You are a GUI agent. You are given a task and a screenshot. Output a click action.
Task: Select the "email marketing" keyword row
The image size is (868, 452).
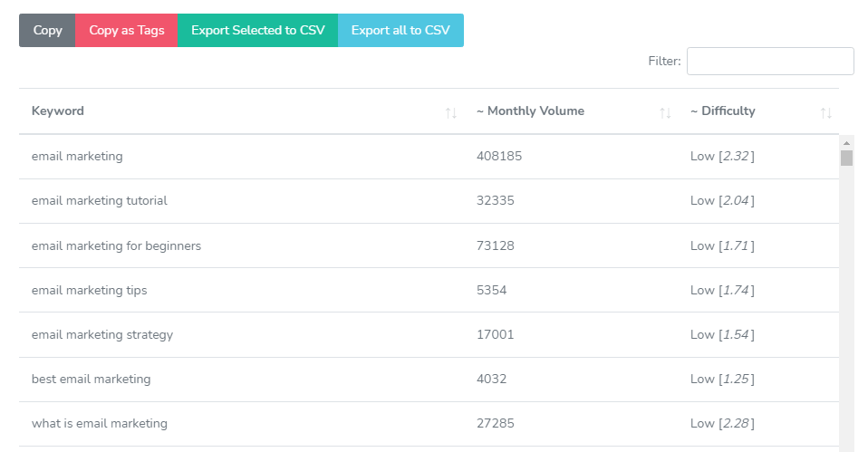[77, 156]
